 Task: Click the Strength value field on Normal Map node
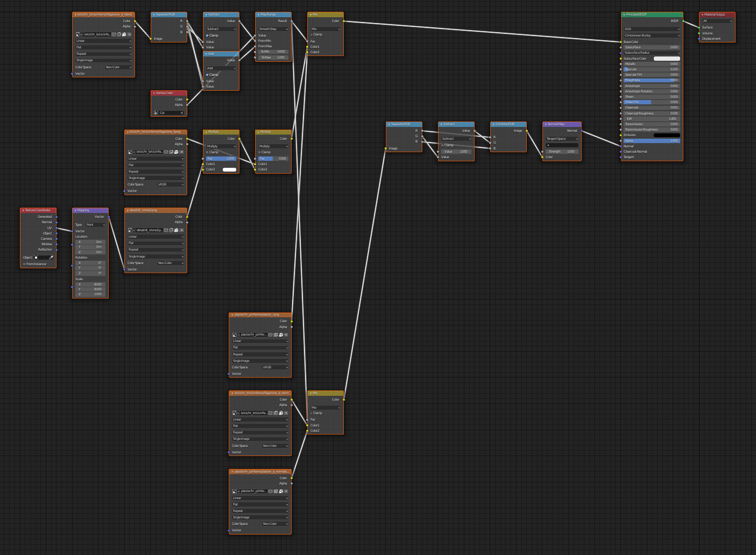(x=562, y=151)
